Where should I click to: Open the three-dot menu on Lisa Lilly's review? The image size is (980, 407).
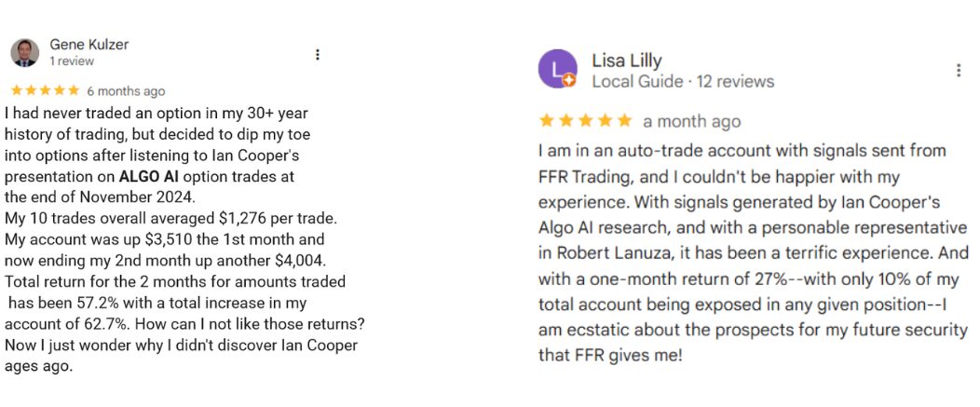coord(959,70)
